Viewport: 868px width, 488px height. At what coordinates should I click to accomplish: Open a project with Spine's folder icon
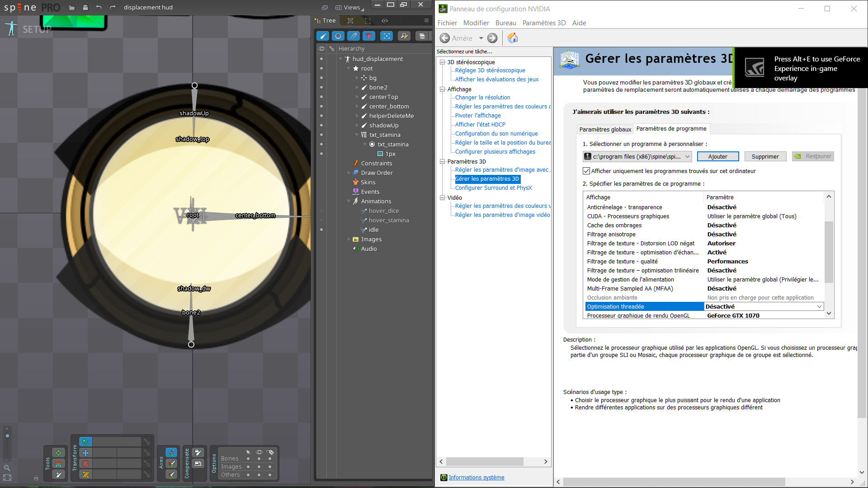72,8
